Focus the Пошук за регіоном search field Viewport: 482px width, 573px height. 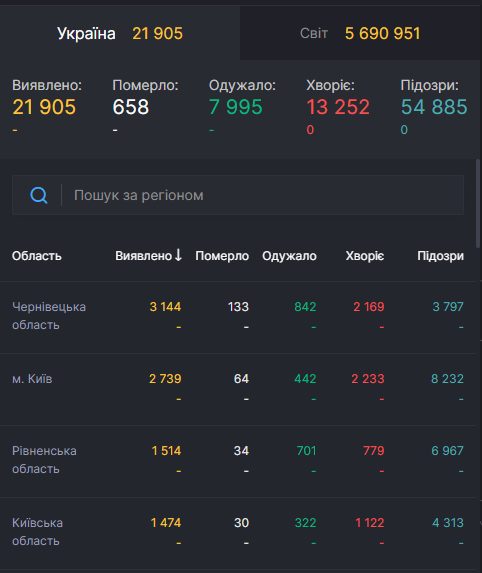(238, 195)
